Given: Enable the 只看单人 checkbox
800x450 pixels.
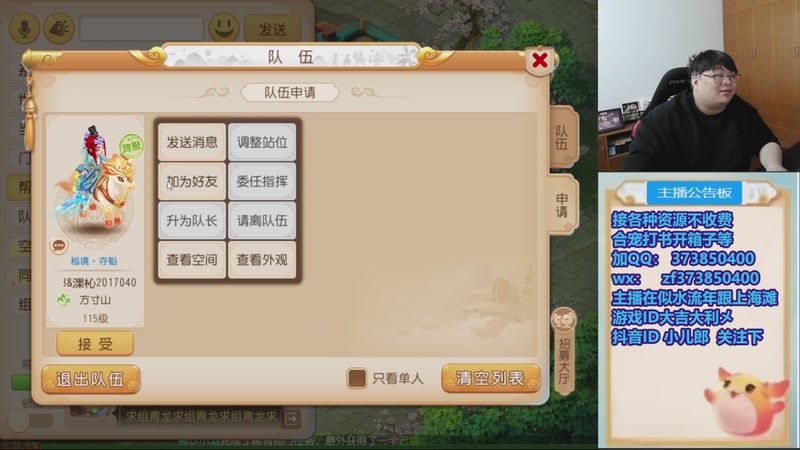Looking at the screenshot, I should [x=357, y=378].
